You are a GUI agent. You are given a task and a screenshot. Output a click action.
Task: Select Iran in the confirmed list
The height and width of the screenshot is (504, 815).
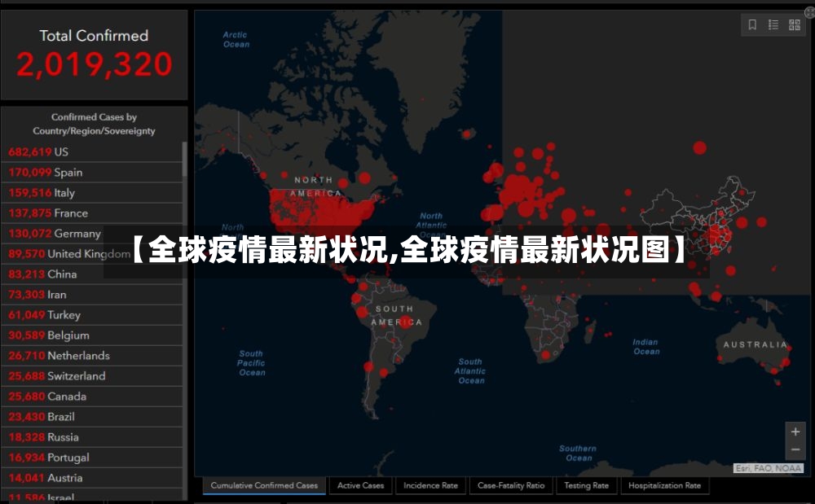pos(92,294)
